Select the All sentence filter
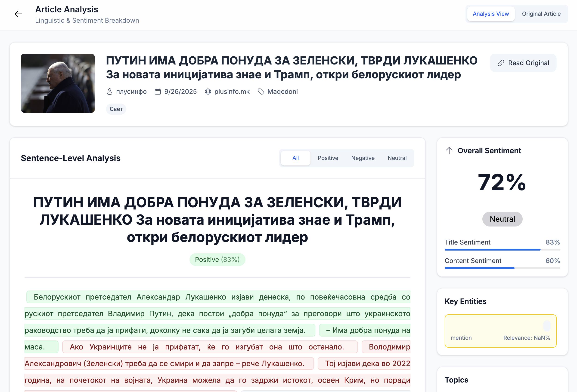The width and height of the screenshot is (577, 392). [x=295, y=158]
